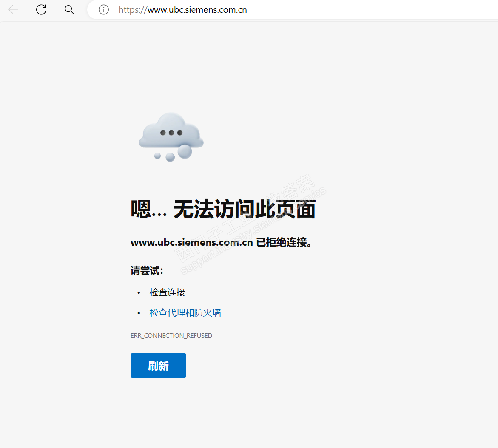Open the 检查代理和防火墙 link

click(x=185, y=313)
